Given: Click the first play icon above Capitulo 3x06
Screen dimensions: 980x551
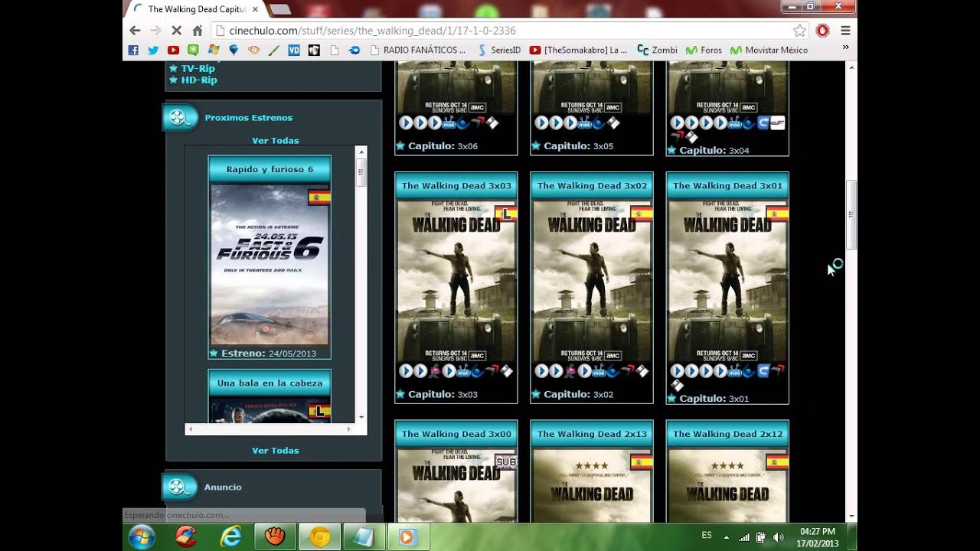Looking at the screenshot, I should (406, 122).
